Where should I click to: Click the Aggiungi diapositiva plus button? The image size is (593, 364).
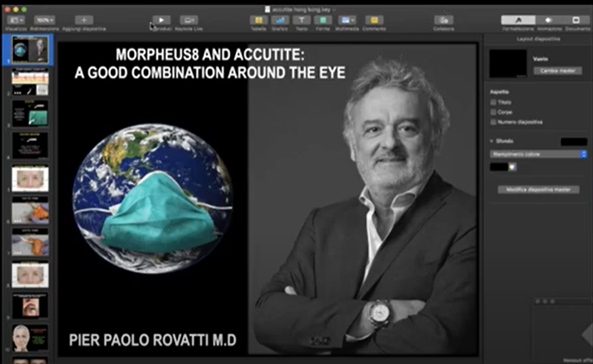click(84, 20)
